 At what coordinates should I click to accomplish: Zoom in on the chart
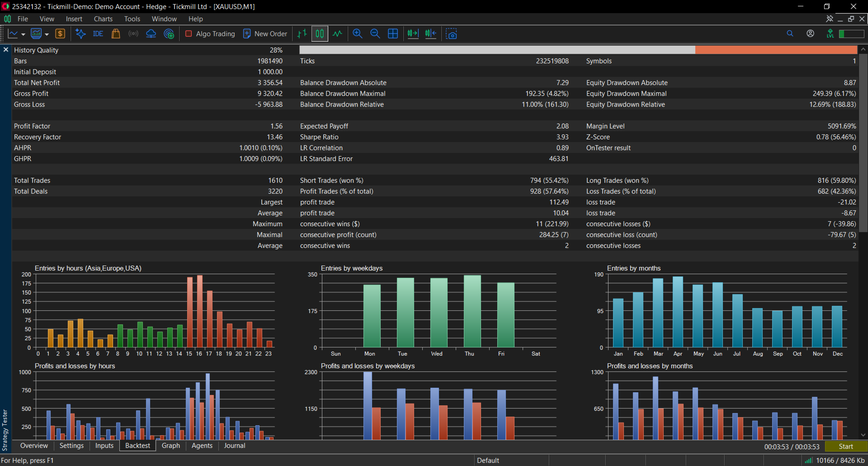pyautogui.click(x=358, y=34)
